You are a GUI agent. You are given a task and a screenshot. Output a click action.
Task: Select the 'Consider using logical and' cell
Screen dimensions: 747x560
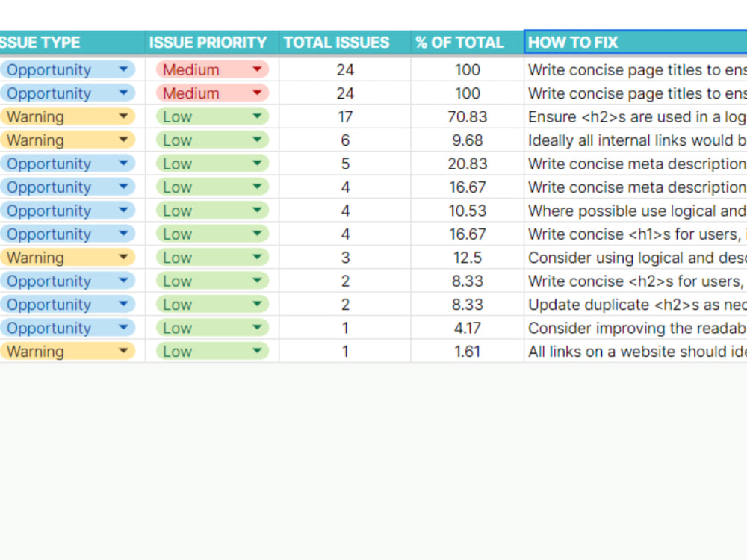point(636,257)
